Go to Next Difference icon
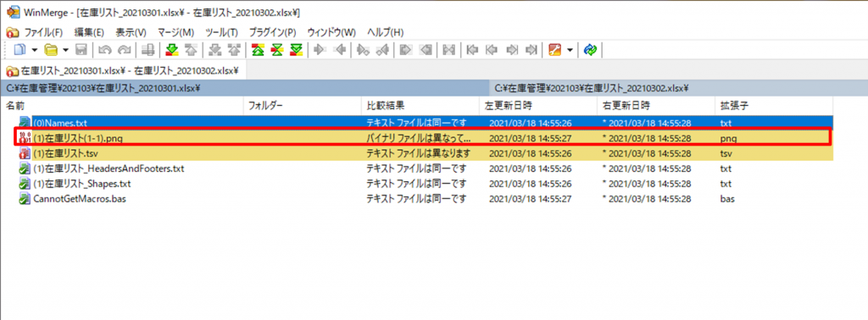The image size is (868, 320). tap(171, 50)
